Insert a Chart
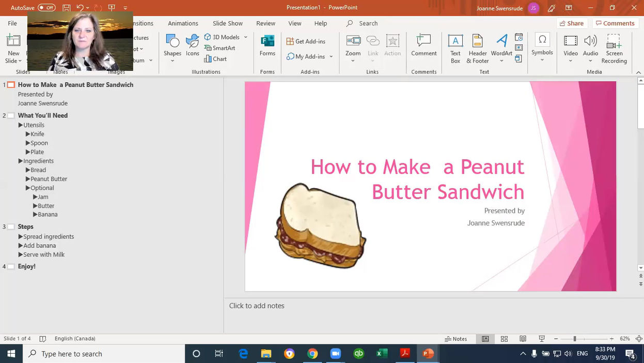The image size is (644, 363). click(215, 59)
